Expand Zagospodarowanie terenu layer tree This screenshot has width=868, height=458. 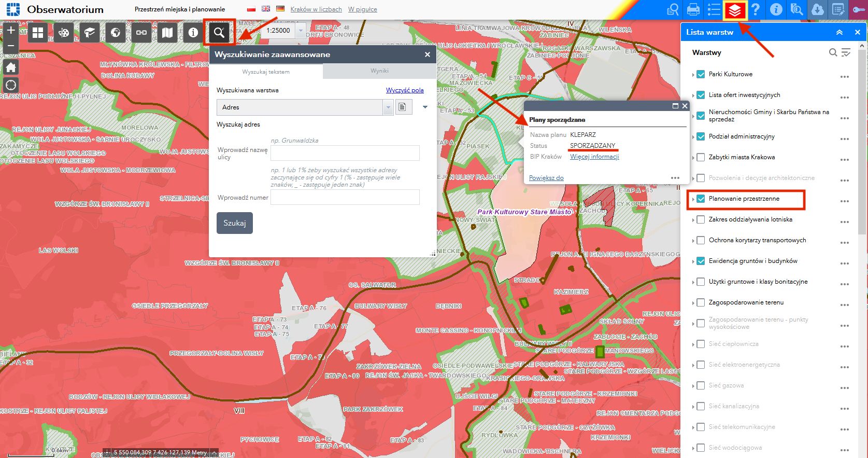point(693,303)
